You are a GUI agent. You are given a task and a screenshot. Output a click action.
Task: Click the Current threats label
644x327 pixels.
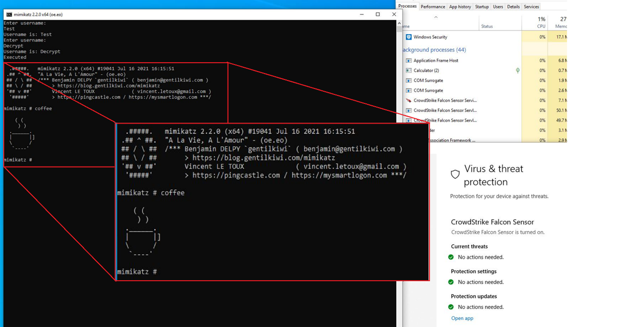[x=469, y=247]
